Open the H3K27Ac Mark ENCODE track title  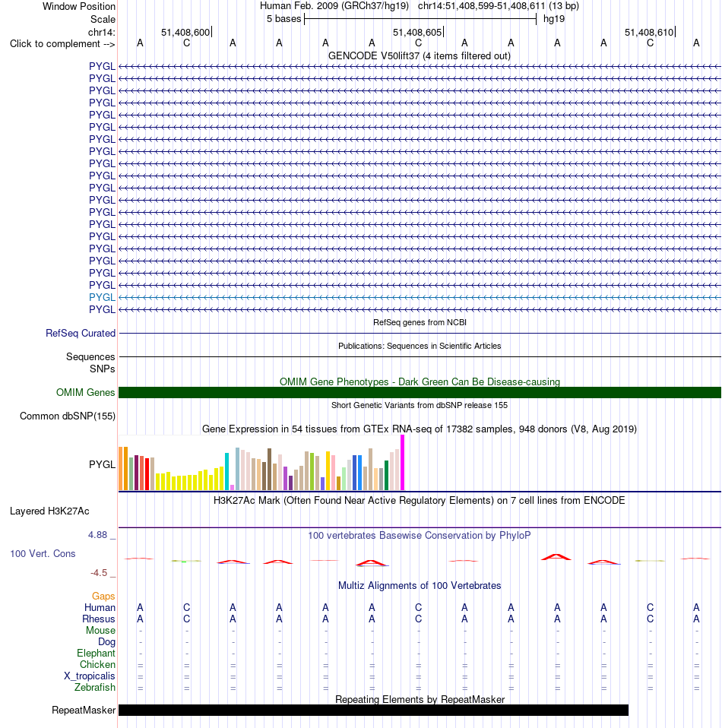(420, 501)
